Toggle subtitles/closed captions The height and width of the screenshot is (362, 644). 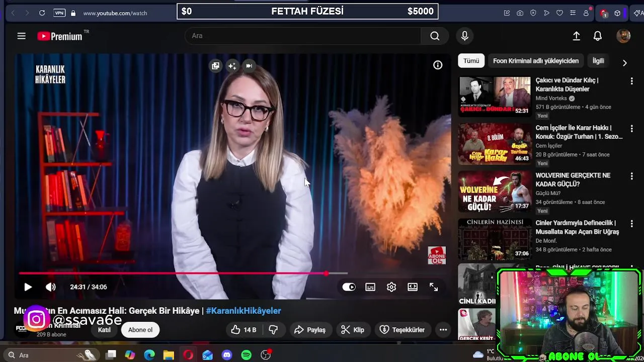[370, 287]
